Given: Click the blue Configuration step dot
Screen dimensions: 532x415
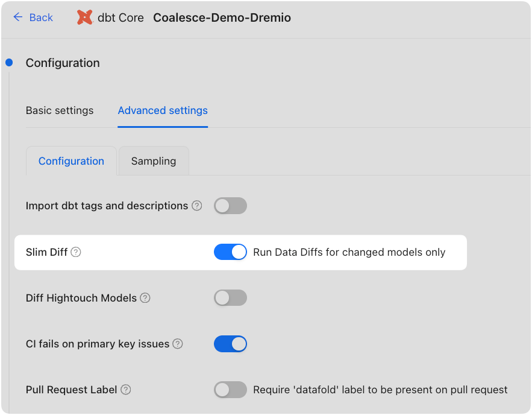Looking at the screenshot, I should pos(9,63).
